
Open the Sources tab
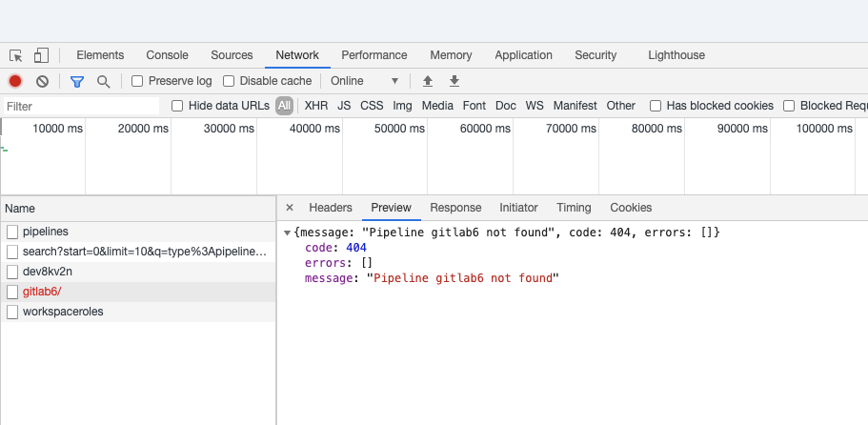pos(232,55)
